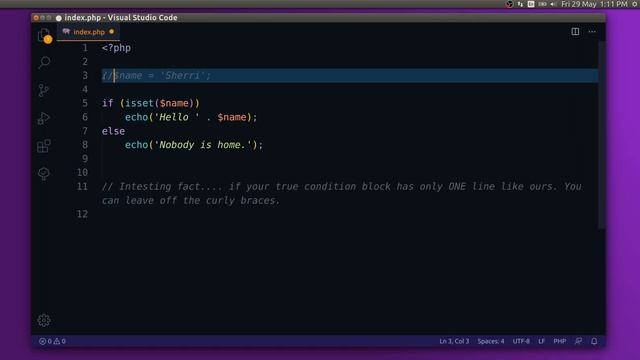Change indentation via Spaces: 4

tap(491, 341)
